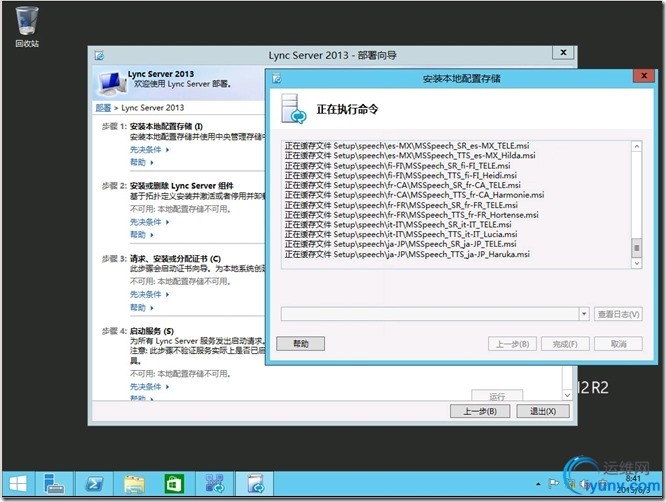Click the 查看日志(V) button
666x502 pixels.
point(618,314)
